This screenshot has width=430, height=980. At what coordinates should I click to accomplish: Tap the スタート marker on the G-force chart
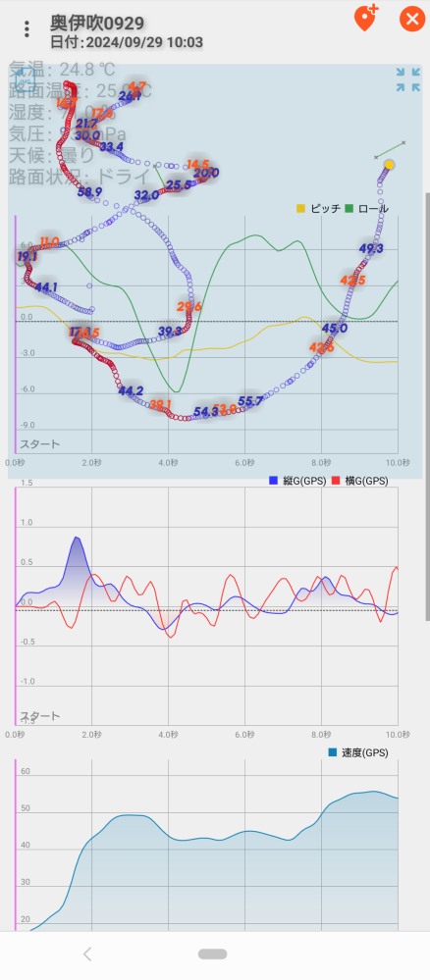tap(39, 715)
